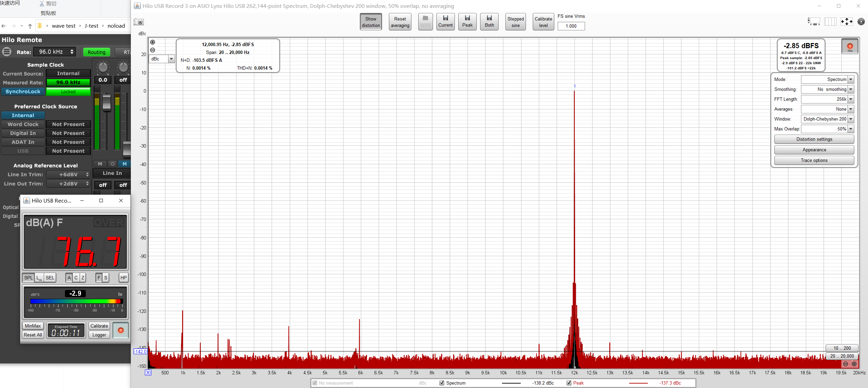Click Calibrate level button
The width and height of the screenshot is (868, 388).
coord(543,22)
